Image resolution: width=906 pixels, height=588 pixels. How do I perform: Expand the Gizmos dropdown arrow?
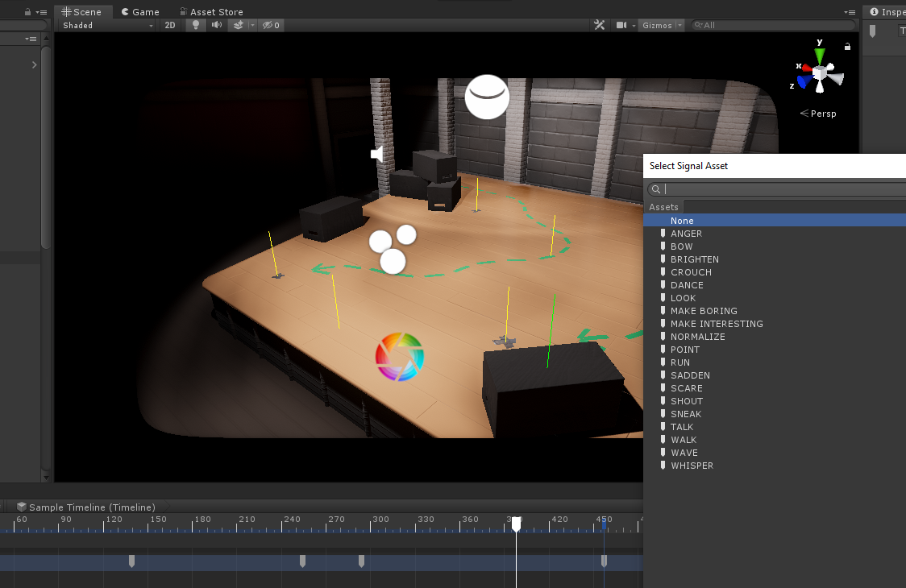[679, 26]
